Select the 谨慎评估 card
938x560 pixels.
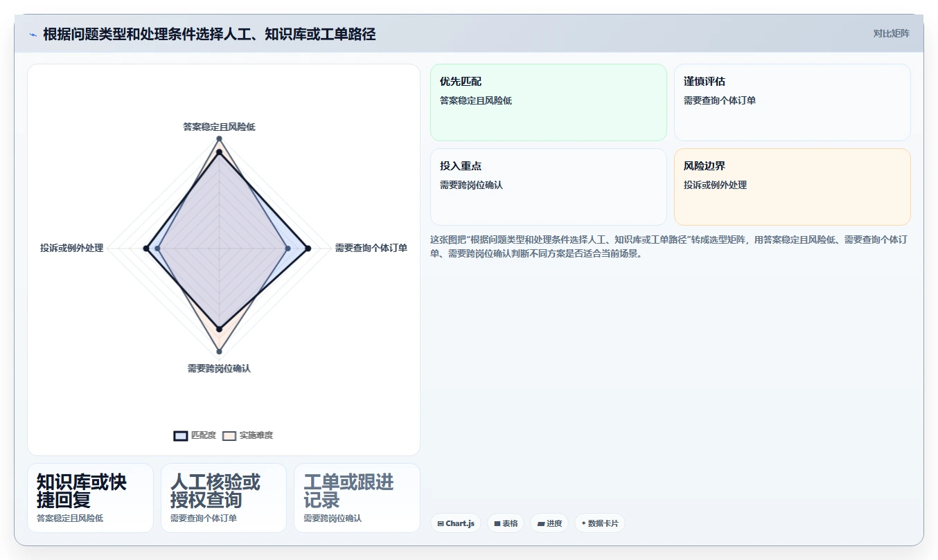(793, 102)
